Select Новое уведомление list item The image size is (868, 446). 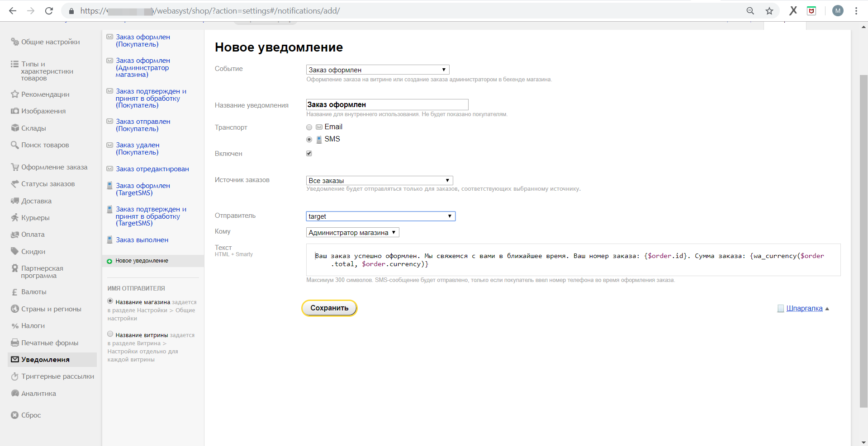click(153, 261)
